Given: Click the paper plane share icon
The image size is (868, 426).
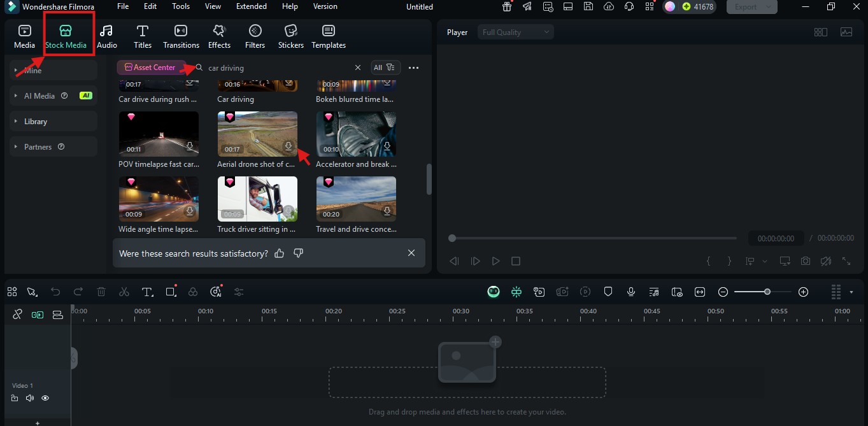Looking at the screenshot, I should pos(527,7).
